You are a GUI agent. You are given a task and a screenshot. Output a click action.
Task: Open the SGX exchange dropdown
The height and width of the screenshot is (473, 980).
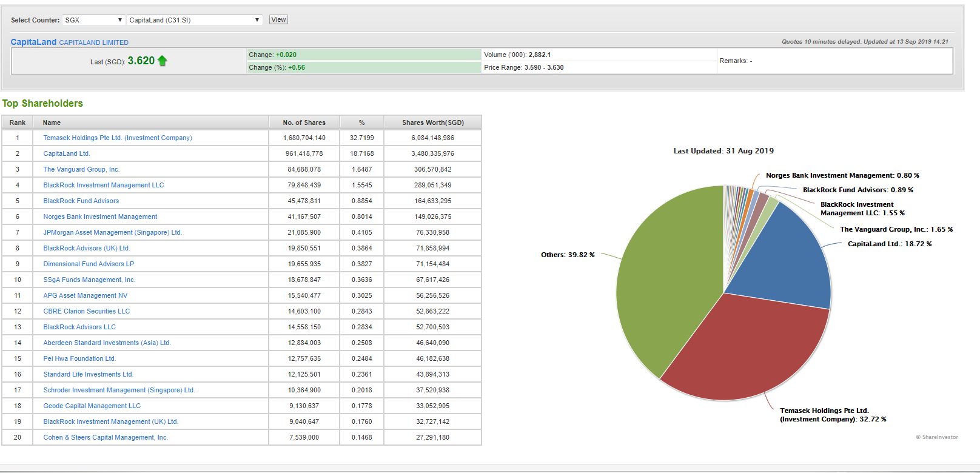click(x=94, y=20)
